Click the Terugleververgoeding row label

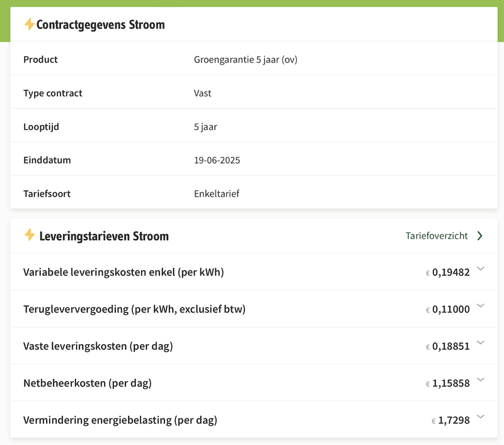(134, 309)
